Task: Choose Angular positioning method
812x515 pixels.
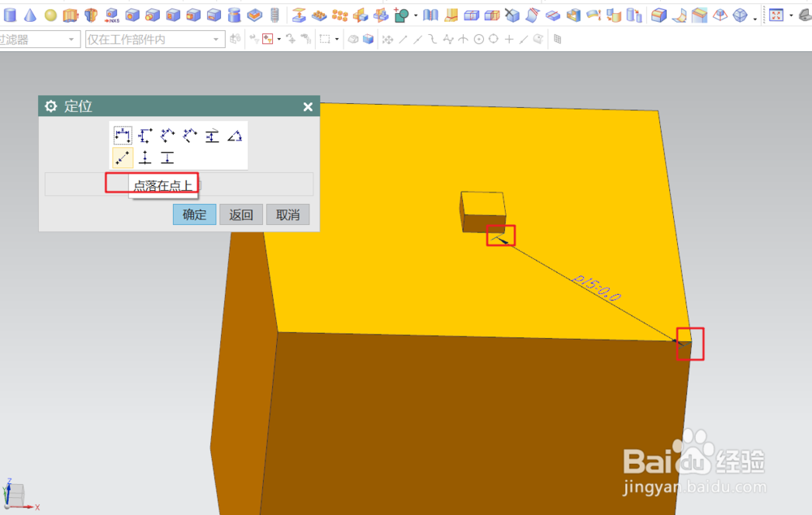Action: (235, 136)
